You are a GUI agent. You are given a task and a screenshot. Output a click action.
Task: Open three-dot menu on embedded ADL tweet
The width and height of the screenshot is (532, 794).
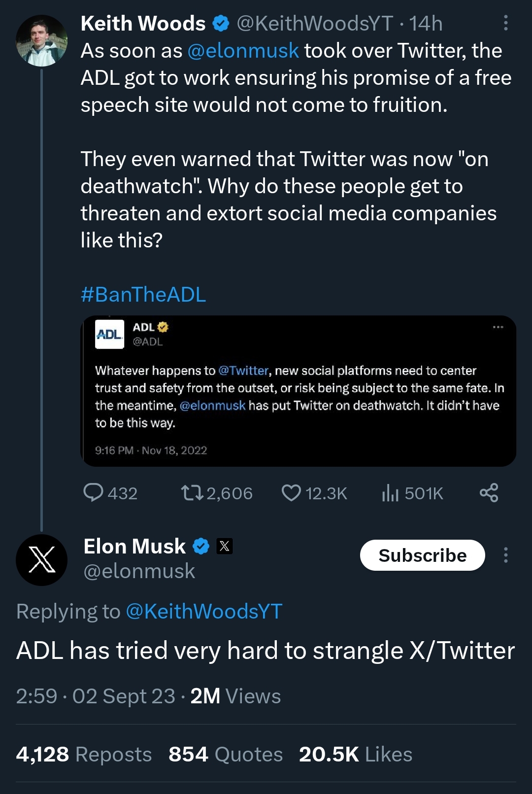pyautogui.click(x=498, y=327)
